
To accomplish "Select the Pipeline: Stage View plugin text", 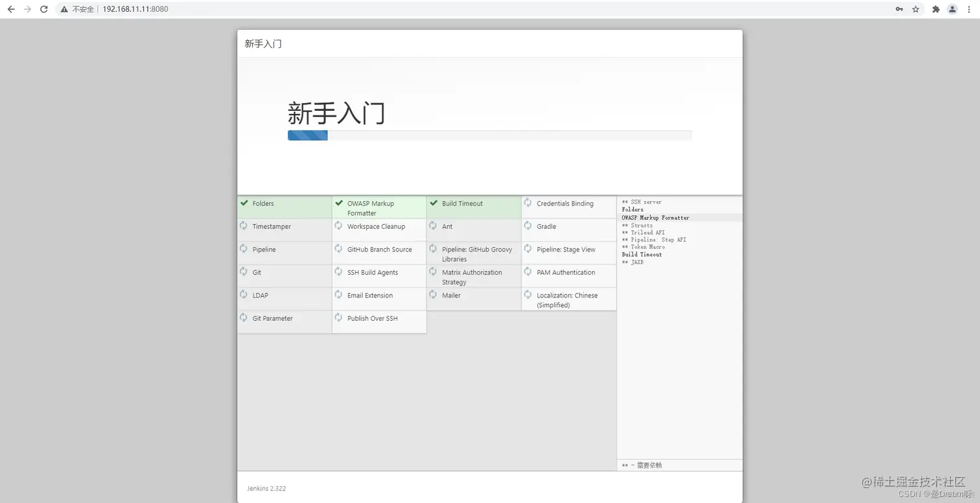I will (566, 250).
